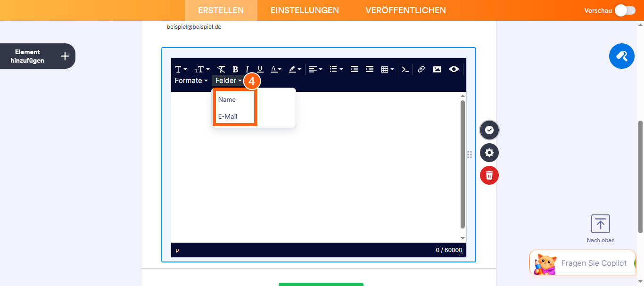
Task: Click the editor vertical scrollbar thumb
Action: 463,164
